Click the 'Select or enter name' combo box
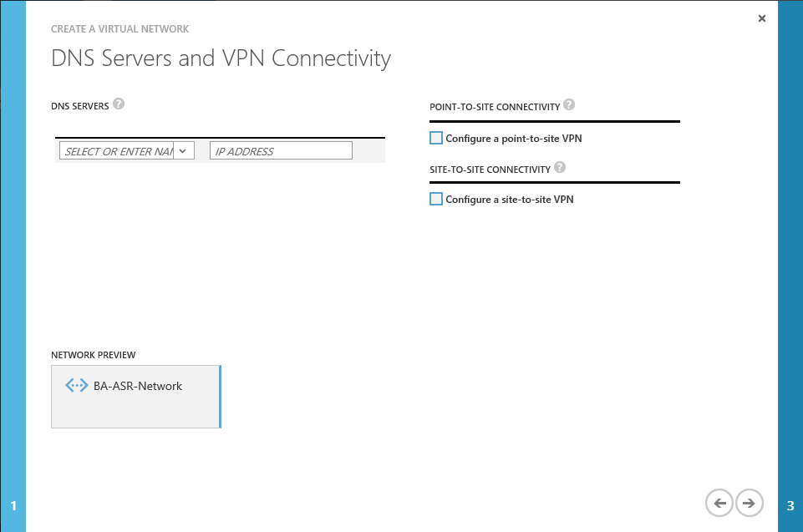Viewport: 803px width, 532px height. point(117,151)
